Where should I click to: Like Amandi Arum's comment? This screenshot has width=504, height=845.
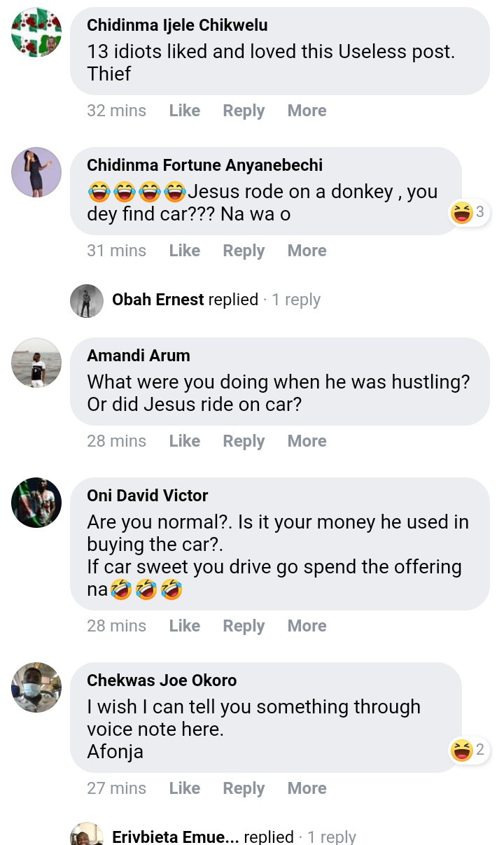pyautogui.click(x=184, y=441)
